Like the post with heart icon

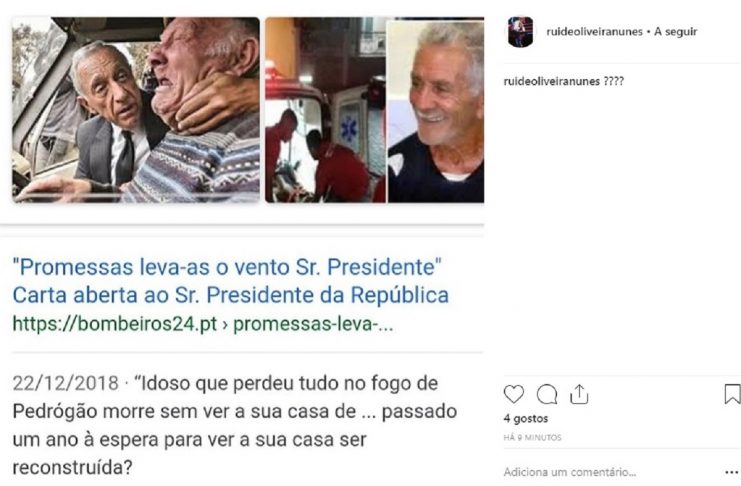513,394
